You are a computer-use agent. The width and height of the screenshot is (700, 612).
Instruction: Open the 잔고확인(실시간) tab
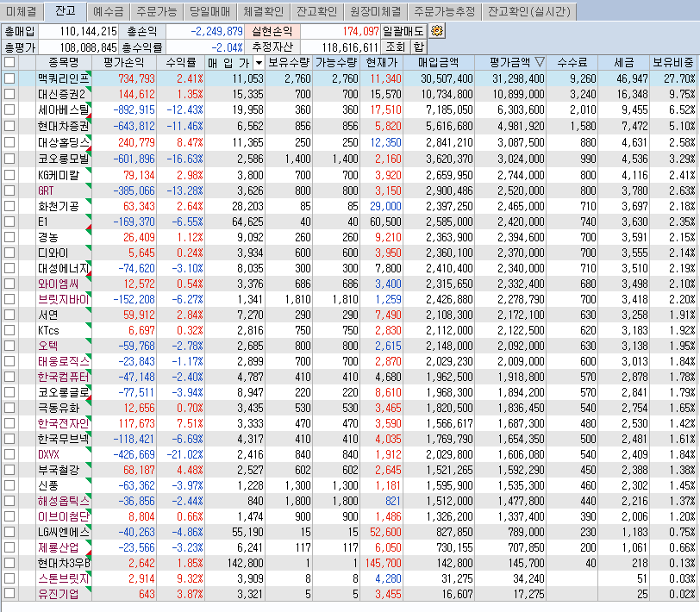point(529,11)
